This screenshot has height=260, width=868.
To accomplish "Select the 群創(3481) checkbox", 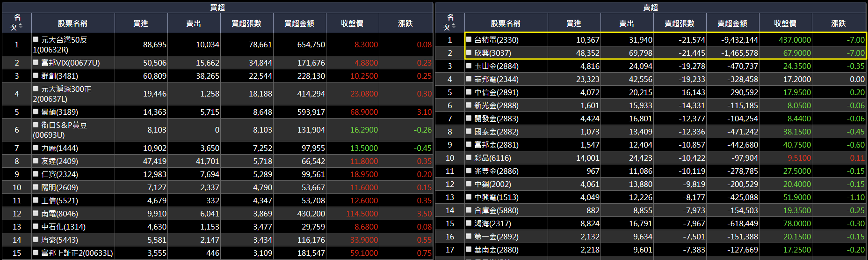I will (x=36, y=75).
